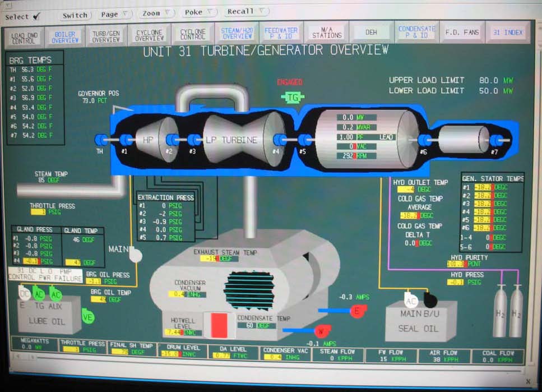
Task: Click the HYD PURITY PCNT value
Action: tap(464, 264)
